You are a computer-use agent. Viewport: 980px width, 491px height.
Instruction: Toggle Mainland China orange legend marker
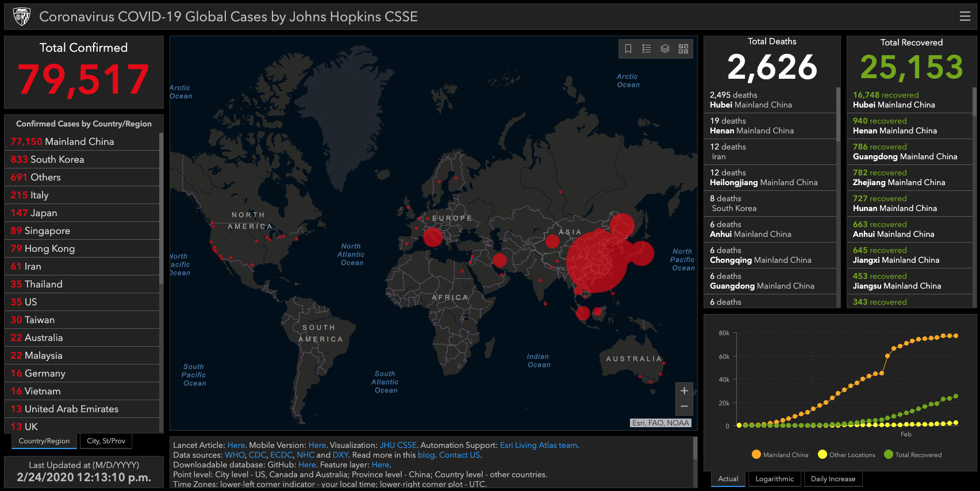point(756,454)
